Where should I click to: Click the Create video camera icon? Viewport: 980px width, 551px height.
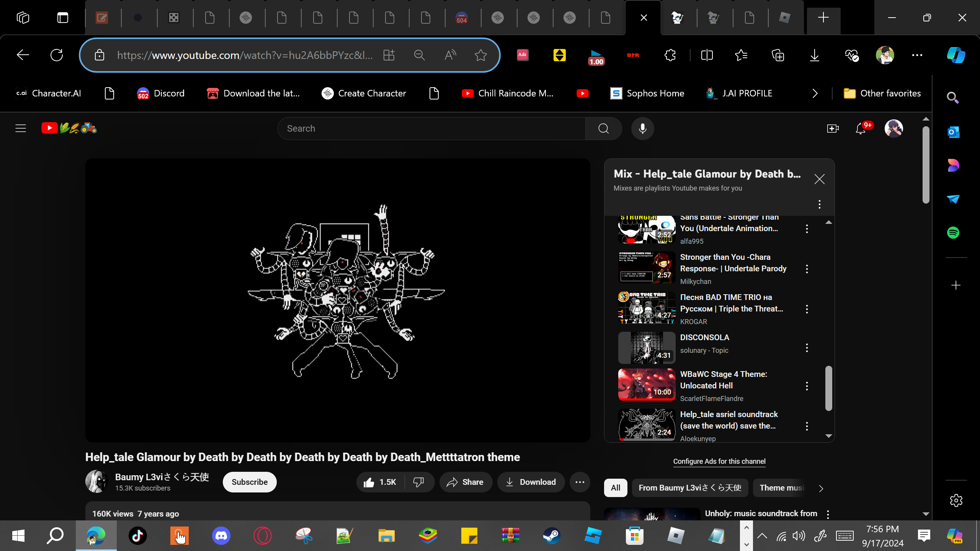point(833,129)
